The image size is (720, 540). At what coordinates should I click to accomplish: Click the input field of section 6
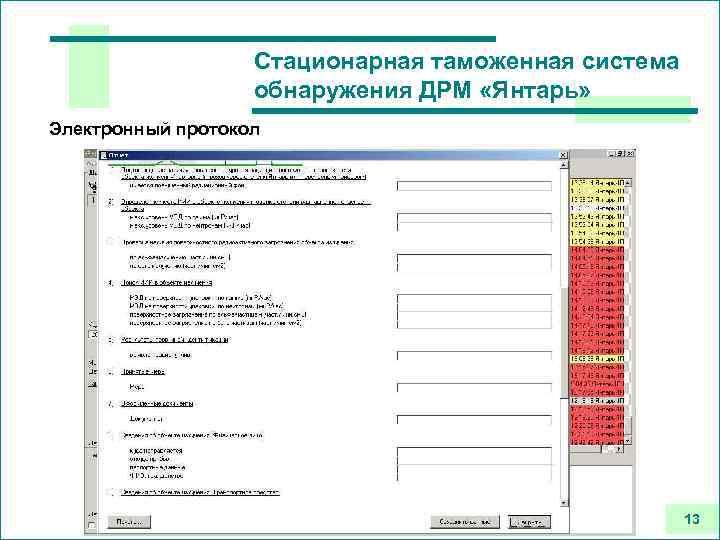[474, 388]
